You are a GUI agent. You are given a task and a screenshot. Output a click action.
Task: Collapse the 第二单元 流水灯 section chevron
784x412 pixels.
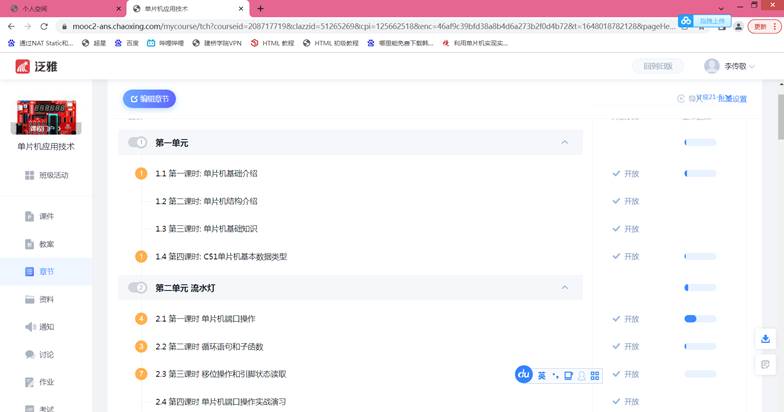pos(564,288)
